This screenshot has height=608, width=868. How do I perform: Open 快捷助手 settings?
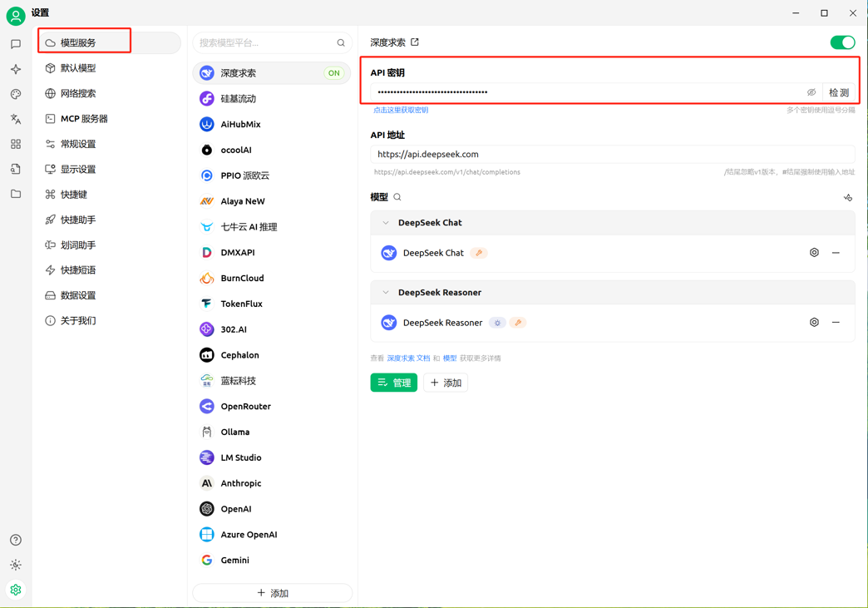click(x=110, y=220)
